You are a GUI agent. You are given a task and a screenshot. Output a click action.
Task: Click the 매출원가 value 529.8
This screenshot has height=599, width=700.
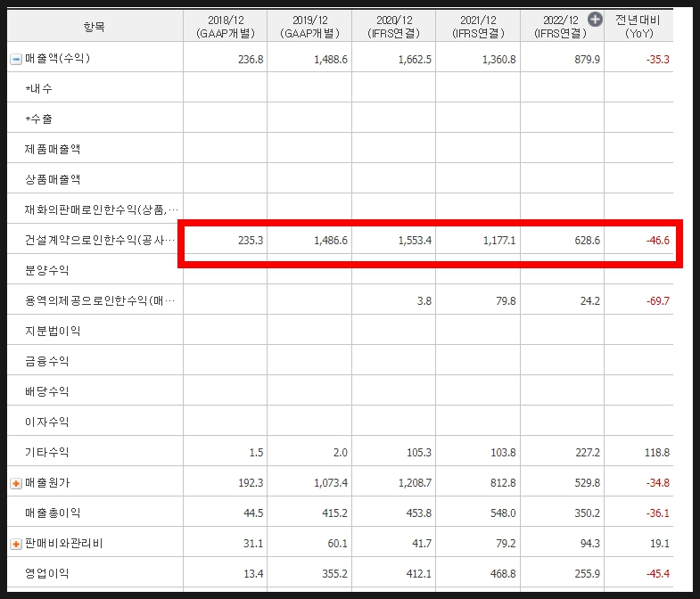[587, 483]
